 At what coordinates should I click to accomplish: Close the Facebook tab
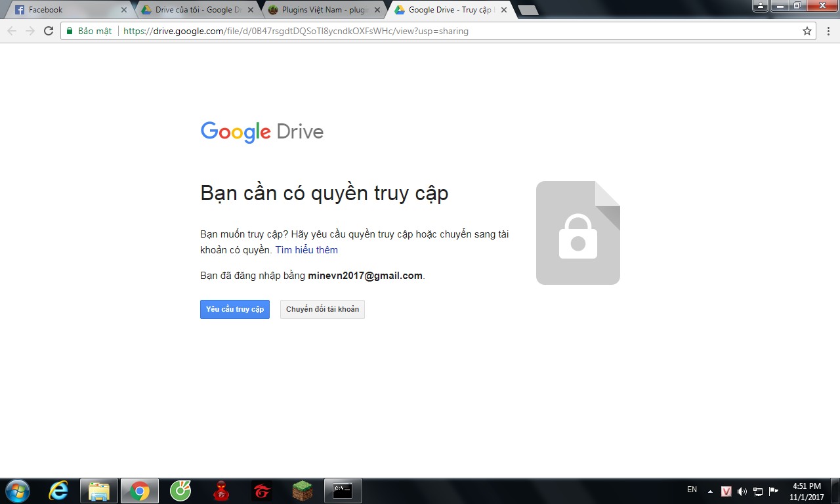(x=124, y=10)
